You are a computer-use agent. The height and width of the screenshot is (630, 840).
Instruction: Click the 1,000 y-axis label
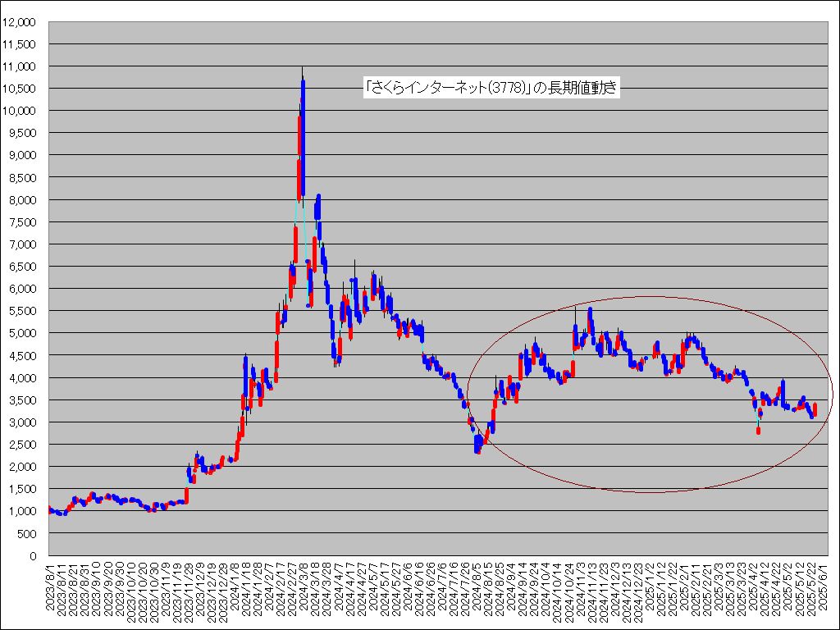(21, 511)
